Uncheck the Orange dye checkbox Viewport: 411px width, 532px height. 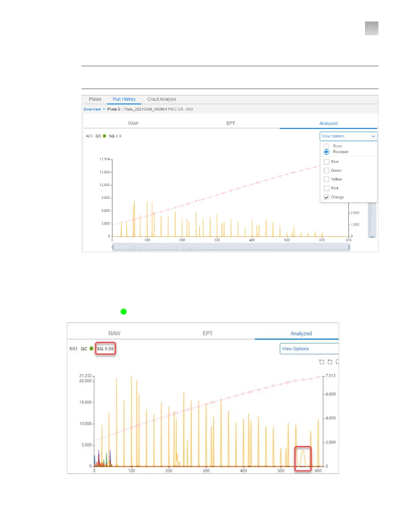(x=326, y=197)
